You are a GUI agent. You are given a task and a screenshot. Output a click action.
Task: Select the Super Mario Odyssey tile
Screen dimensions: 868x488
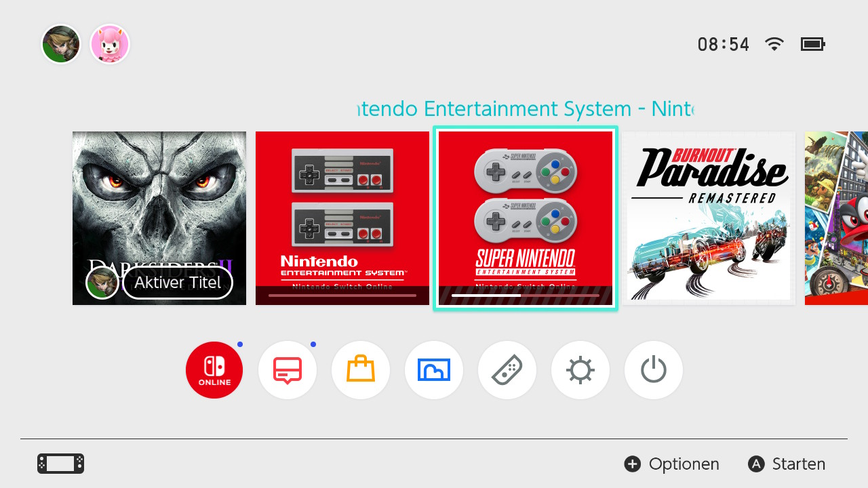(x=836, y=218)
